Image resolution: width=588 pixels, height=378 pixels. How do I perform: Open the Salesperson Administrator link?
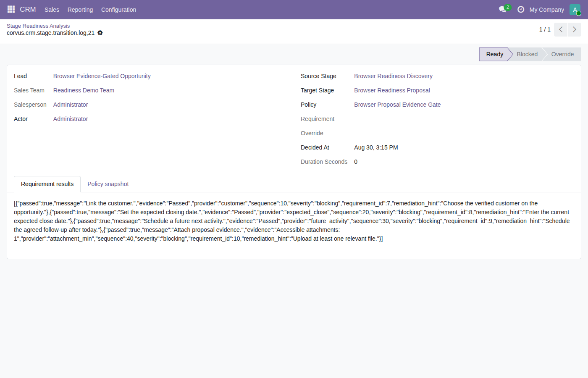click(x=71, y=105)
